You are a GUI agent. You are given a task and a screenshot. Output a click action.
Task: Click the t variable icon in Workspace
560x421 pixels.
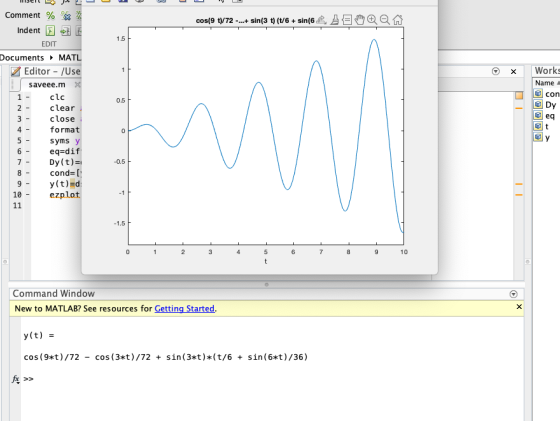[x=538, y=126]
